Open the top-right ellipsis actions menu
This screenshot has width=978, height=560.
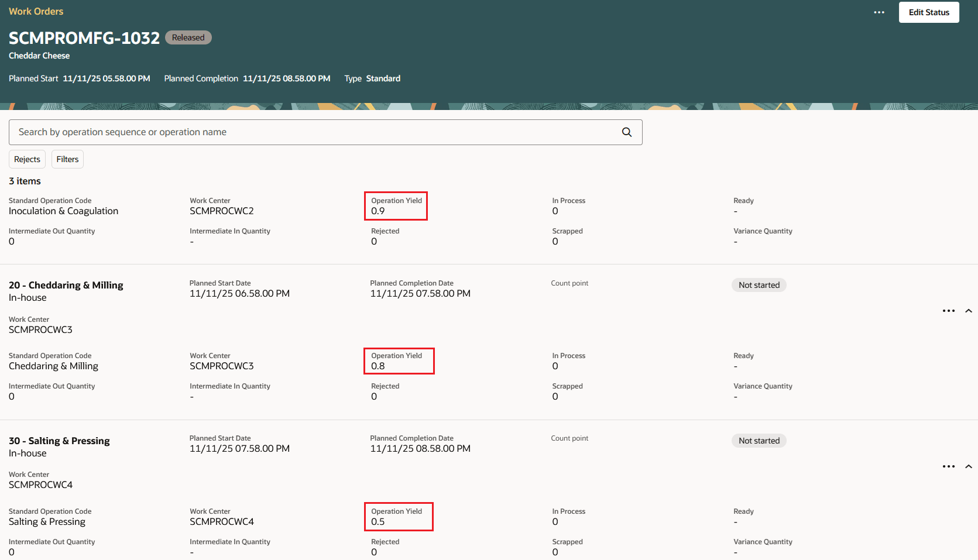coord(879,12)
